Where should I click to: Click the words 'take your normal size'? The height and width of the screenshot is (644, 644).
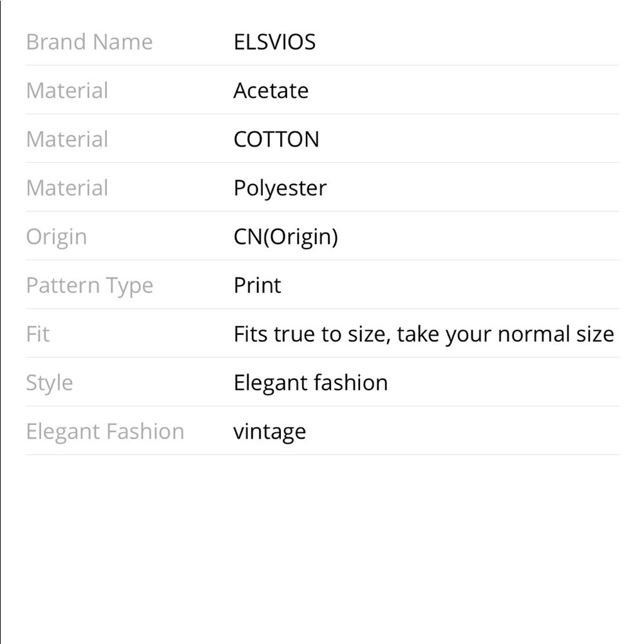[x=505, y=334]
